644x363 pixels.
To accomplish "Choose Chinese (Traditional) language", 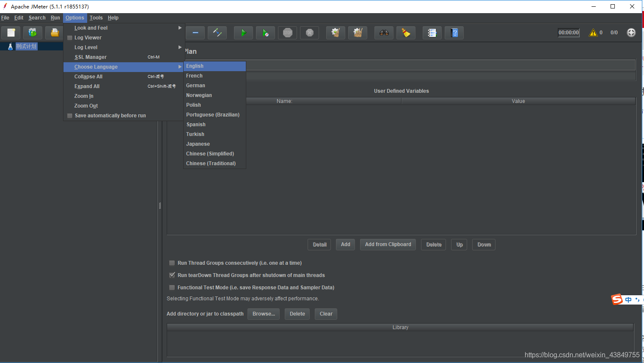I will click(215, 163).
